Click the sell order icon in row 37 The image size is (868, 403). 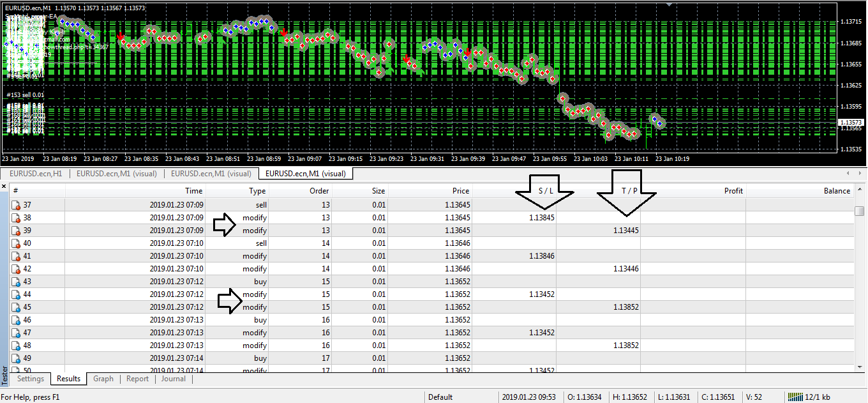click(17, 205)
